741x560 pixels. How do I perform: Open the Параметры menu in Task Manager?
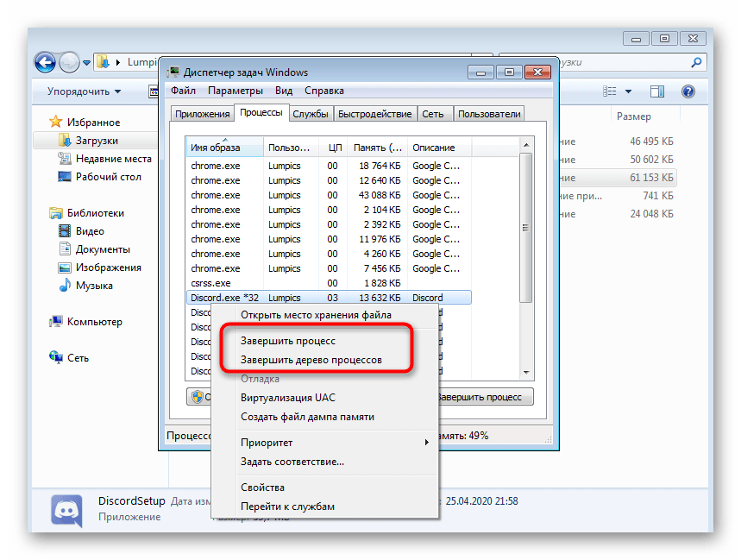[x=235, y=91]
